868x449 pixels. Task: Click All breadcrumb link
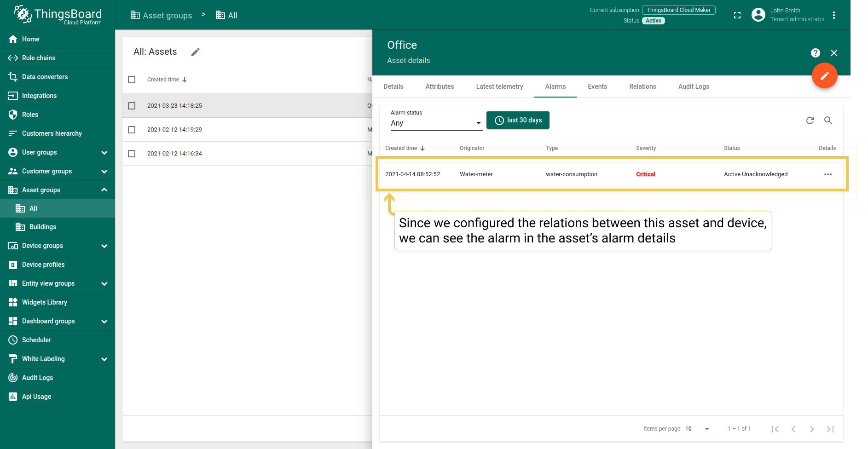tap(226, 15)
